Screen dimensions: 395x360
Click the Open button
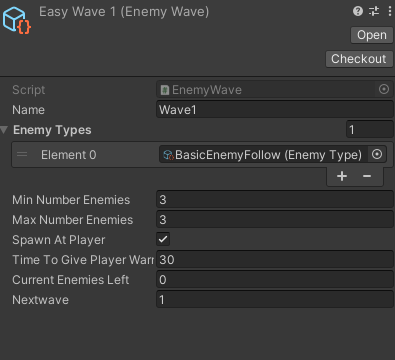pos(372,35)
